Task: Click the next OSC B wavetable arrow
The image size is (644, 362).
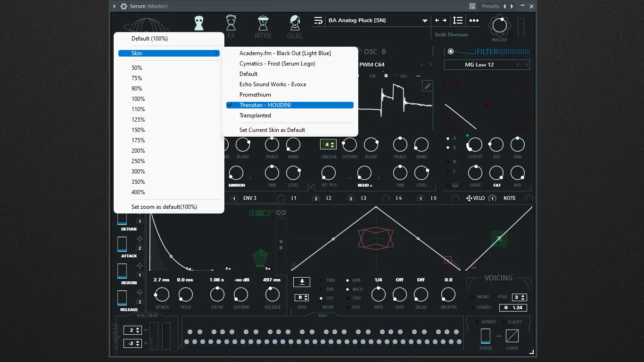Action: coord(431,65)
